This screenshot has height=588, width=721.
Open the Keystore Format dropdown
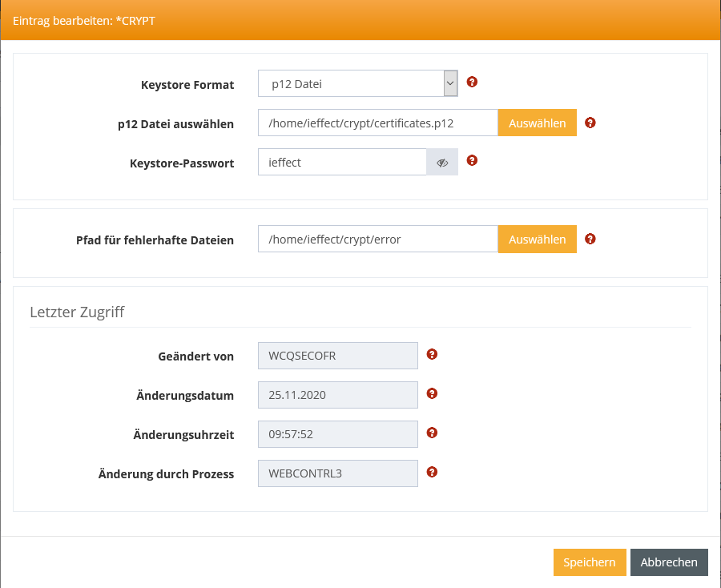357,83
